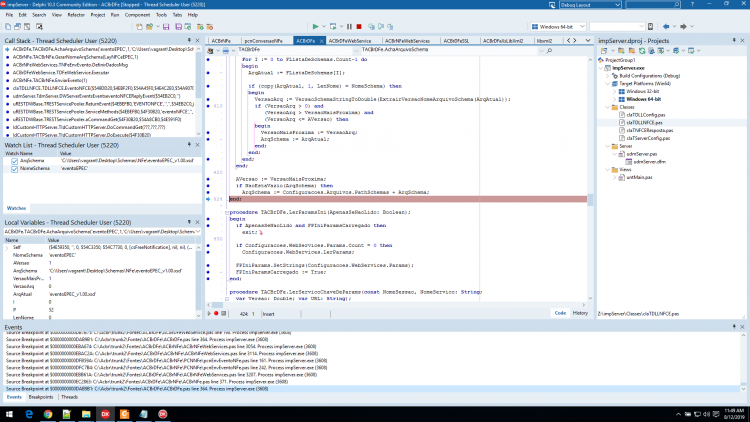This screenshot has height=422, width=750.
Task: Select claTDLLConfig.pas in Projects tree
Action: pyautogui.click(x=646, y=115)
